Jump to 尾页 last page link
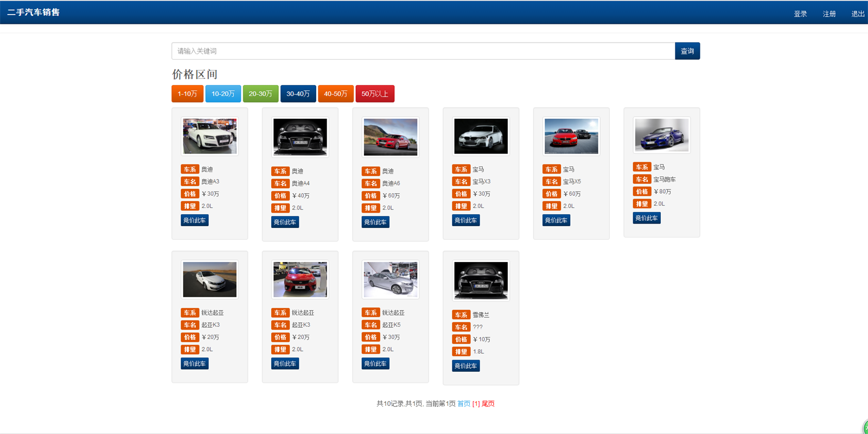 pyautogui.click(x=488, y=404)
